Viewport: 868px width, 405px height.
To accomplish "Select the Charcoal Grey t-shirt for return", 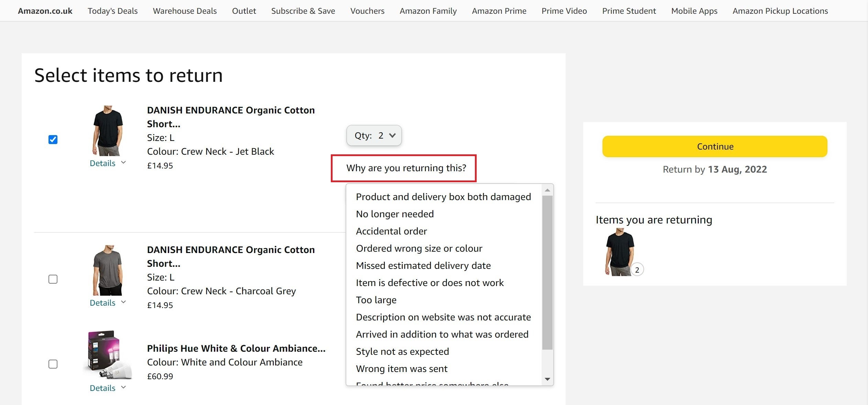I will click(x=53, y=279).
